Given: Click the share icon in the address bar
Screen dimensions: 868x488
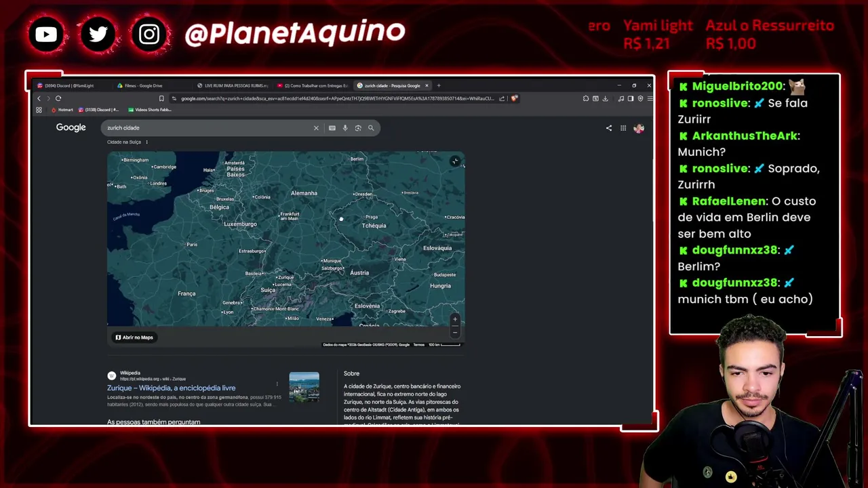Looking at the screenshot, I should tap(502, 98).
